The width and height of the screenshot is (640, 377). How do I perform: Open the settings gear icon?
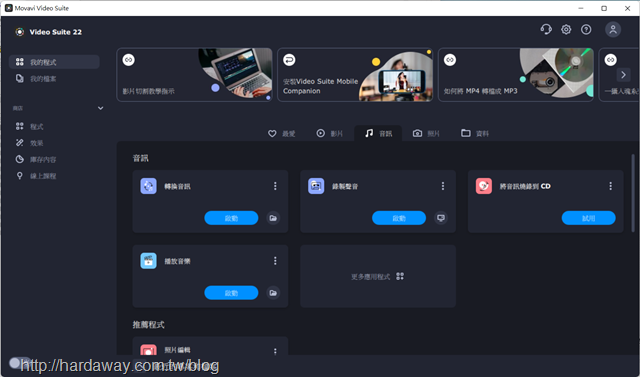tap(566, 29)
